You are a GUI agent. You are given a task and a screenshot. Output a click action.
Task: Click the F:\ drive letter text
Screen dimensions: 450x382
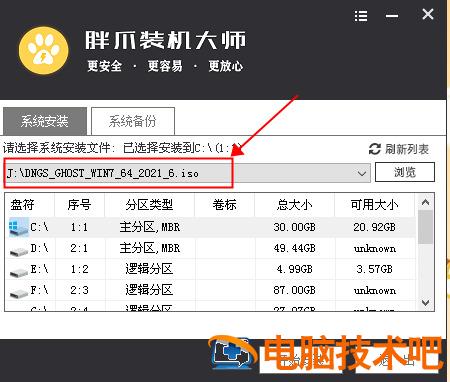39,290
